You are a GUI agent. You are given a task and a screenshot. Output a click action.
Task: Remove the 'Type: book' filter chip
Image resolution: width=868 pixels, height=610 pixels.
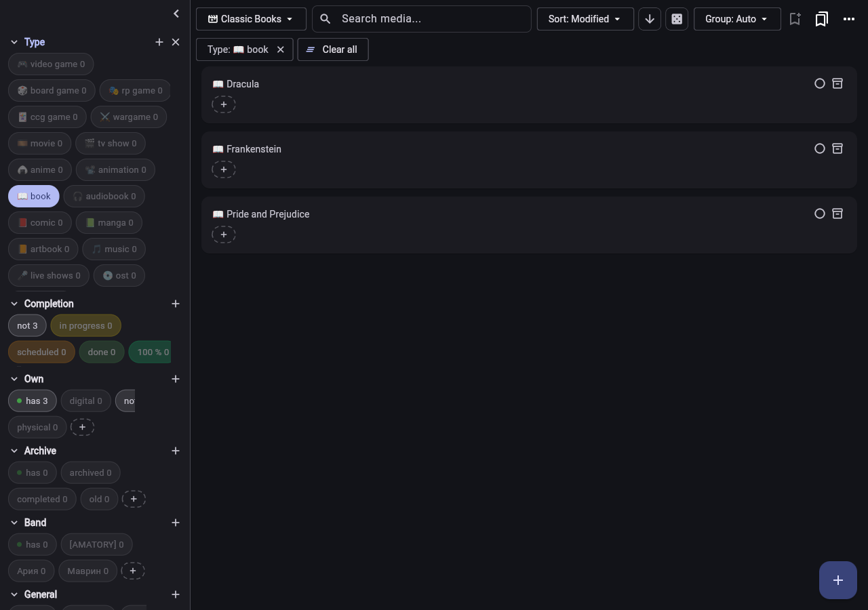(x=280, y=49)
